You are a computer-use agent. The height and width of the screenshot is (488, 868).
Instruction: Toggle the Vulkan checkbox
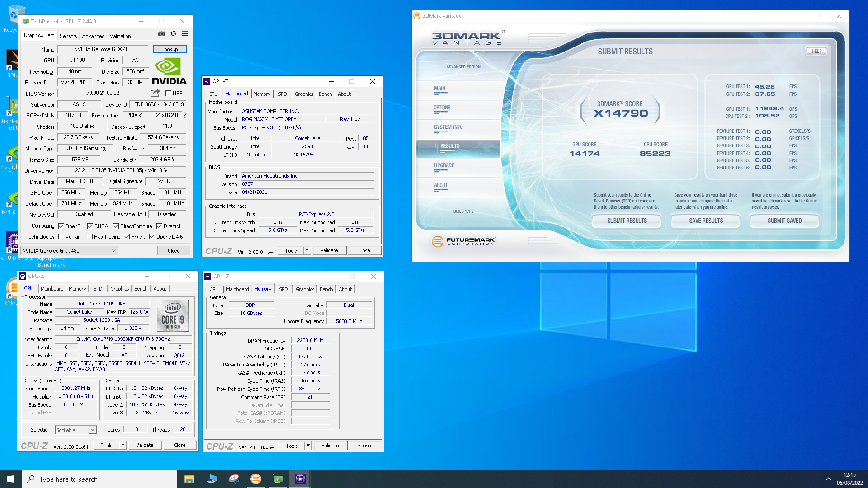(61, 236)
